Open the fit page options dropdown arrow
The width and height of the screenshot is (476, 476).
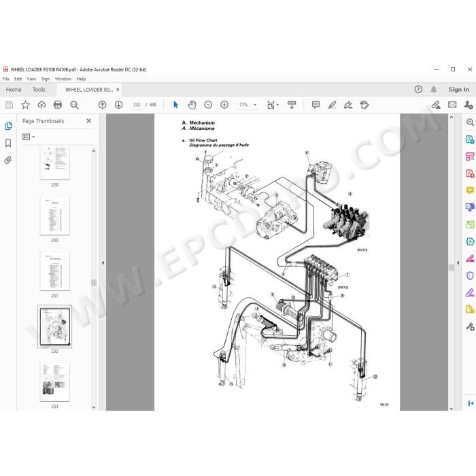pyautogui.click(x=277, y=105)
